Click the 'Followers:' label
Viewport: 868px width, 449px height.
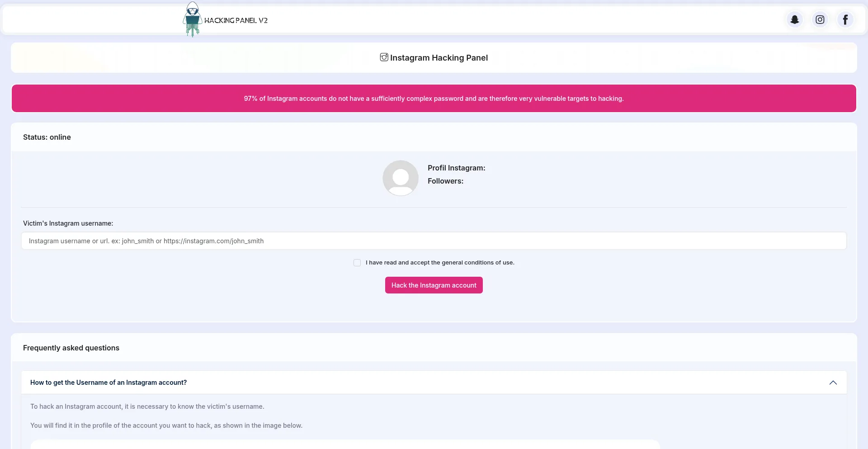pyautogui.click(x=445, y=181)
